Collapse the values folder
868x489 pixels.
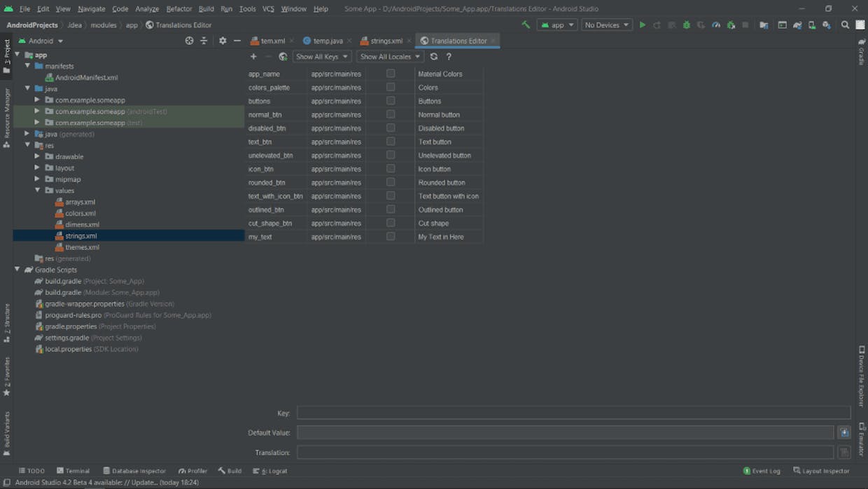[37, 190]
